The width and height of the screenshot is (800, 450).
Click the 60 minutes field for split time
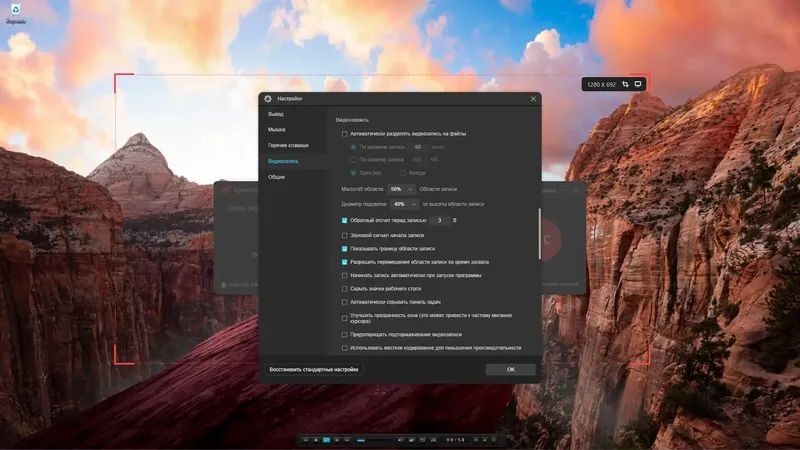(x=418, y=147)
